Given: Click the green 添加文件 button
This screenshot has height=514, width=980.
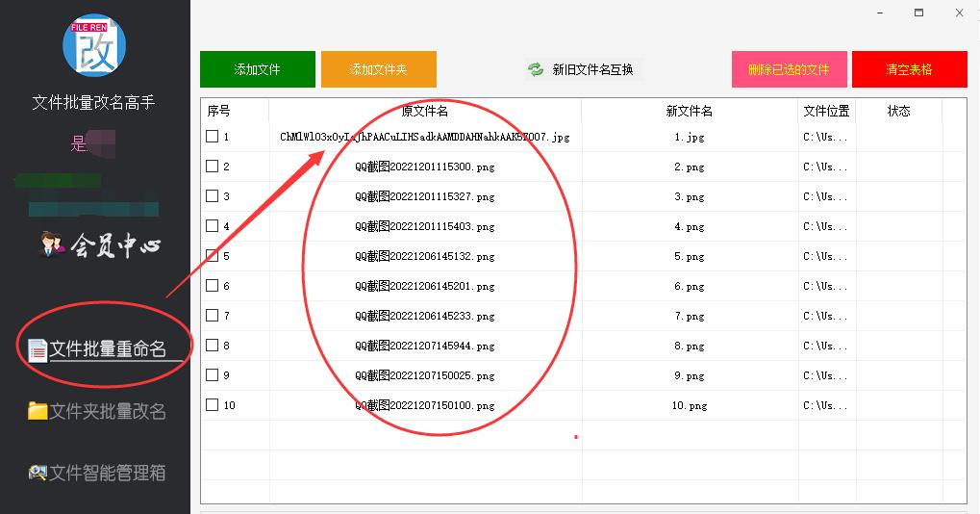Looking at the screenshot, I should (x=258, y=69).
